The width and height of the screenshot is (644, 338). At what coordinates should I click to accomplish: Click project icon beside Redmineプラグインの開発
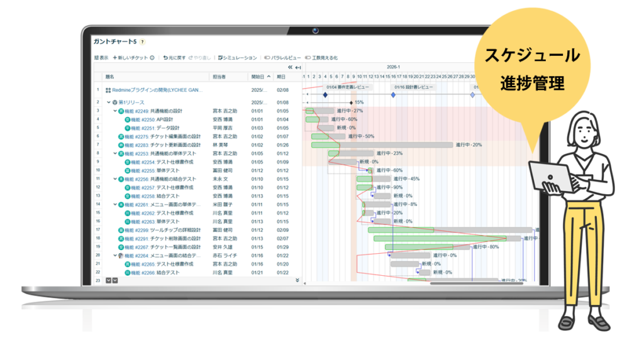(108, 90)
